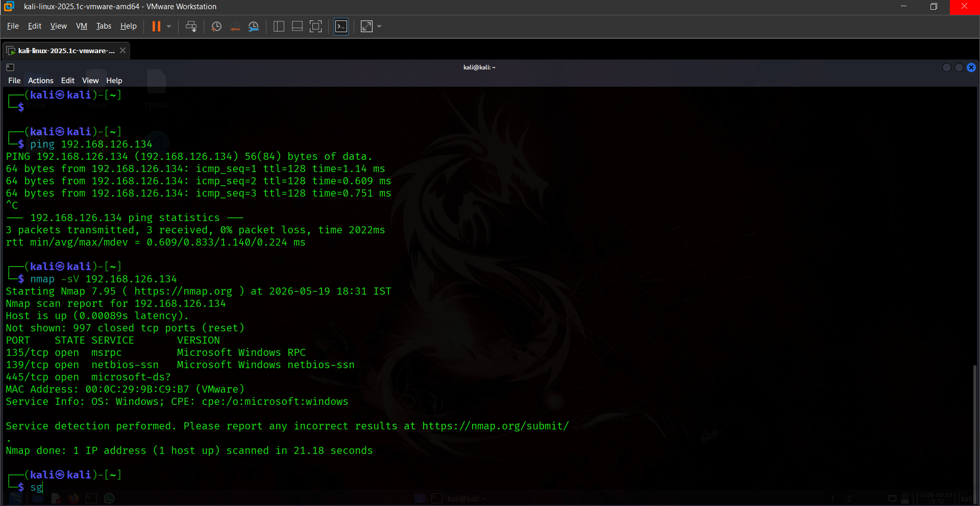Screen dimensions: 980x506
Task: Open the VM menu
Action: click(82, 26)
